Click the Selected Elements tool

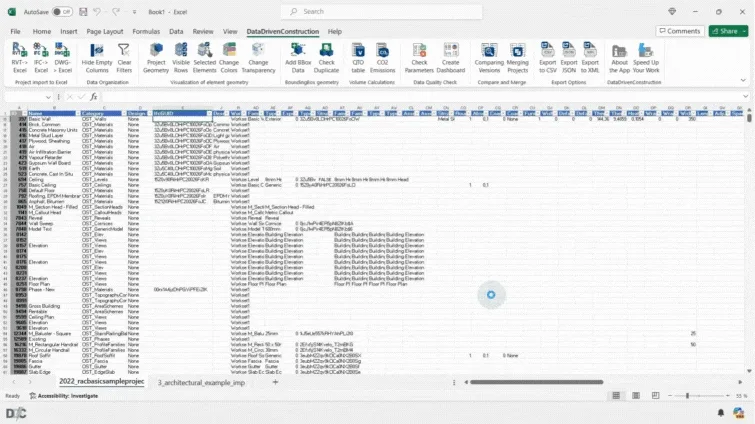[x=205, y=58]
